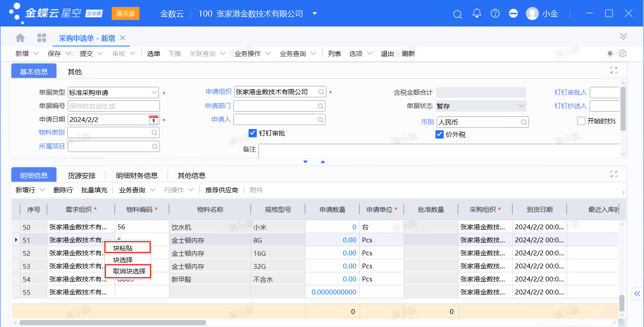This screenshot has height=327, width=644.
Task: Uncheck the 钉钉审批 checkbox
Action: (252, 133)
